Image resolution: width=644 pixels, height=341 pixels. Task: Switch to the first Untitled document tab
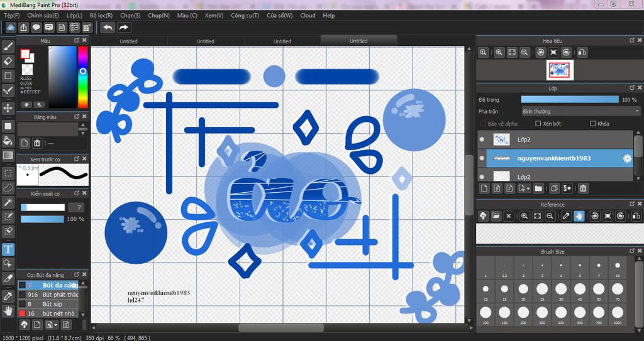click(128, 41)
